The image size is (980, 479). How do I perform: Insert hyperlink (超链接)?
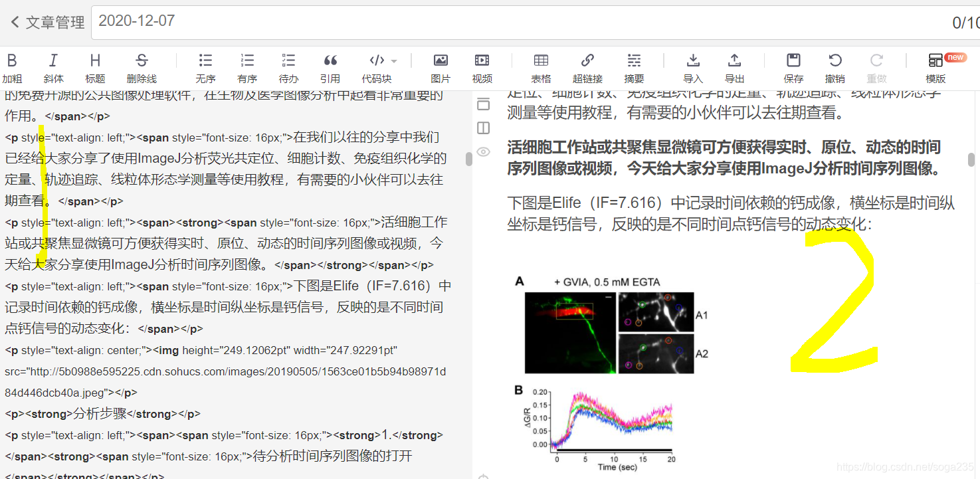click(587, 68)
